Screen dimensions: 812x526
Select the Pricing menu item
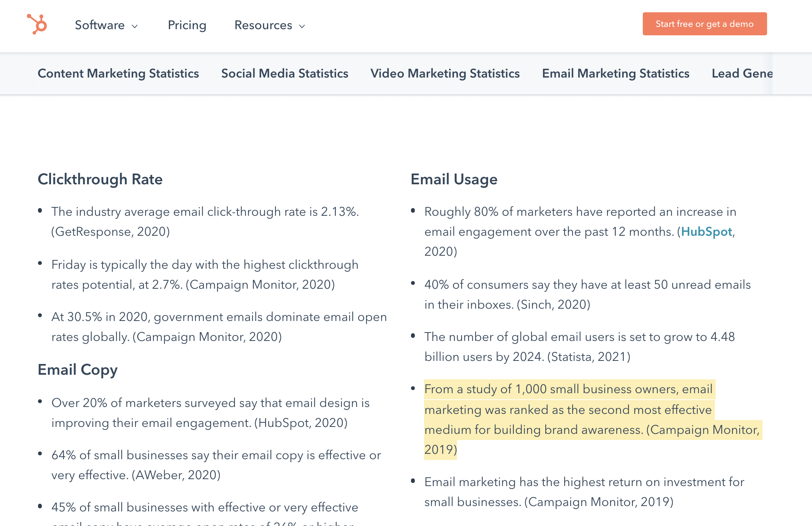click(187, 25)
